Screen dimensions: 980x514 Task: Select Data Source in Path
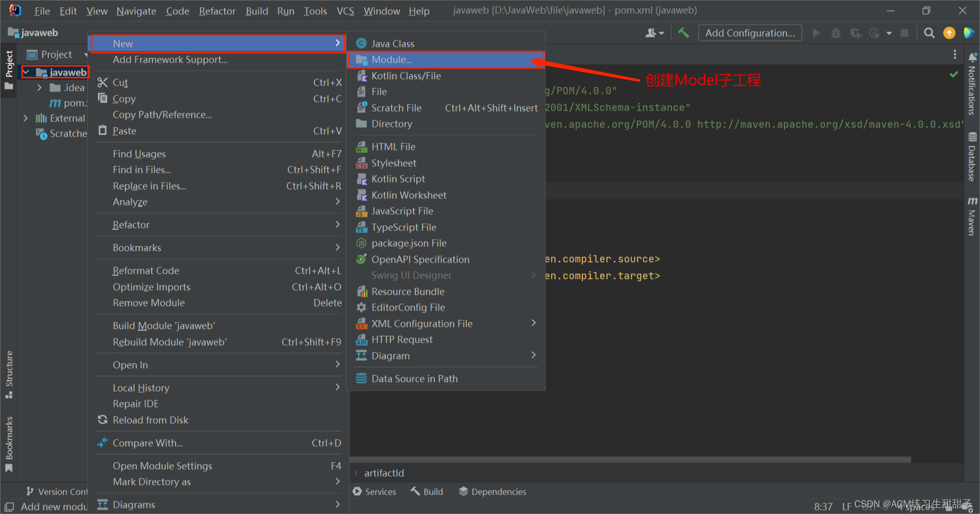click(x=446, y=379)
